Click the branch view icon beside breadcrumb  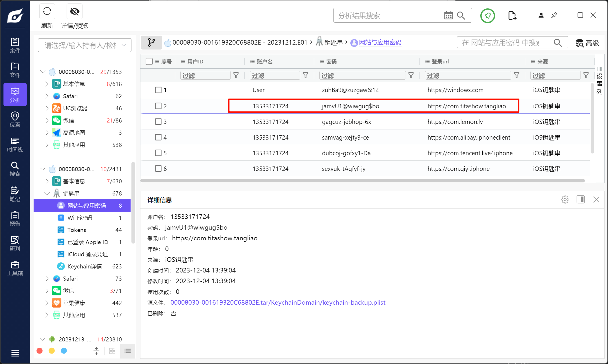tap(151, 43)
